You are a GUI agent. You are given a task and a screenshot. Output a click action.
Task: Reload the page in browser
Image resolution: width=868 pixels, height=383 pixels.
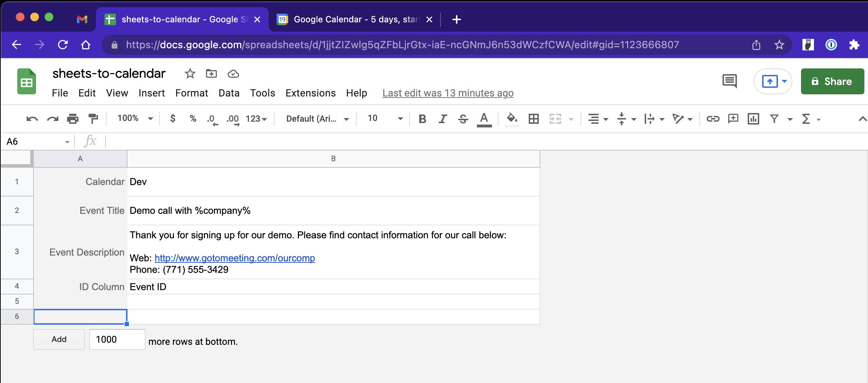[x=63, y=45]
